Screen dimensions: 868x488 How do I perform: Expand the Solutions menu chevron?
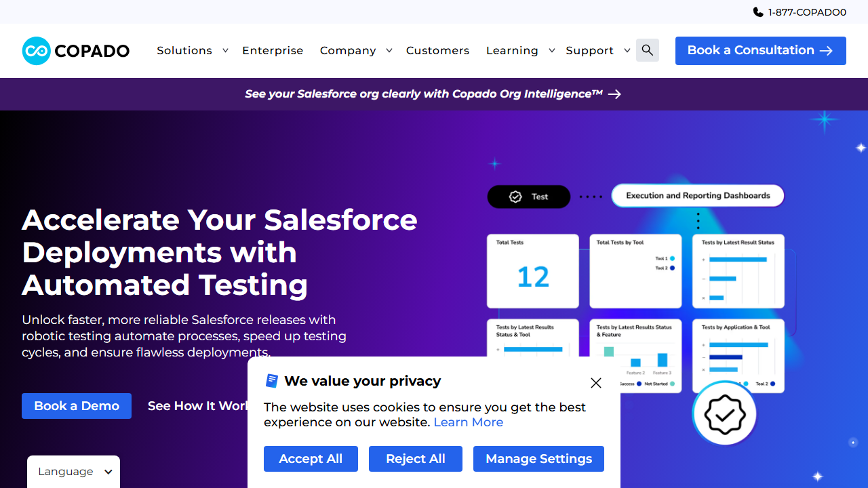[225, 51]
